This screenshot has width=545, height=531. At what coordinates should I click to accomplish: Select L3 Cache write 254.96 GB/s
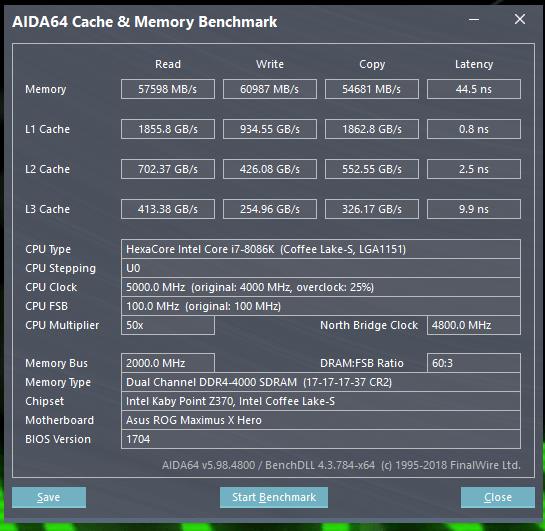pos(270,209)
